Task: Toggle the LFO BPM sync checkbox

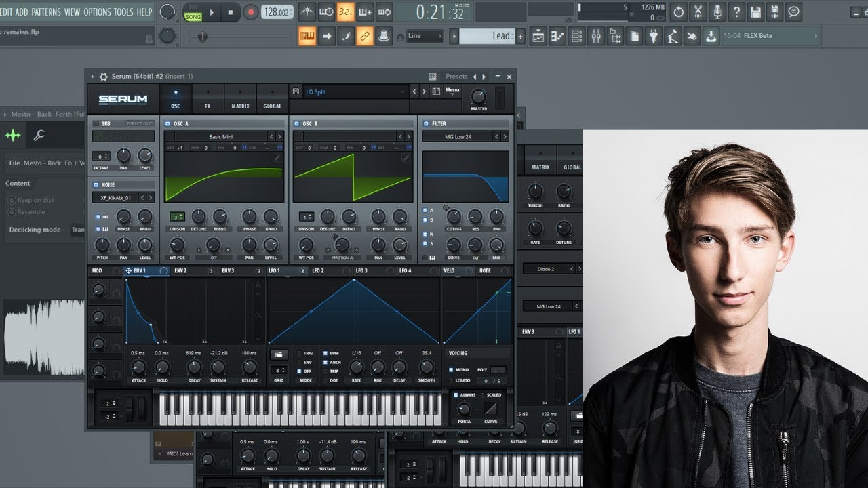Action: coord(325,353)
